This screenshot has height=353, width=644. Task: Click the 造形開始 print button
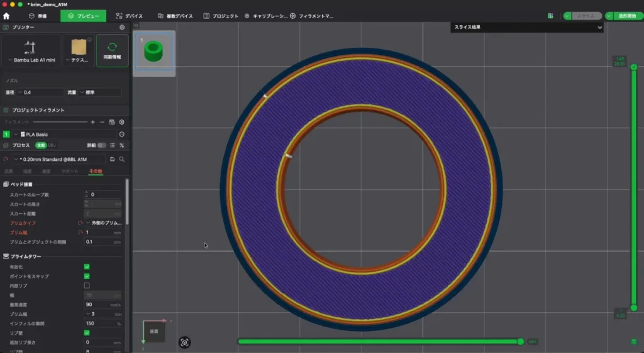tap(628, 16)
